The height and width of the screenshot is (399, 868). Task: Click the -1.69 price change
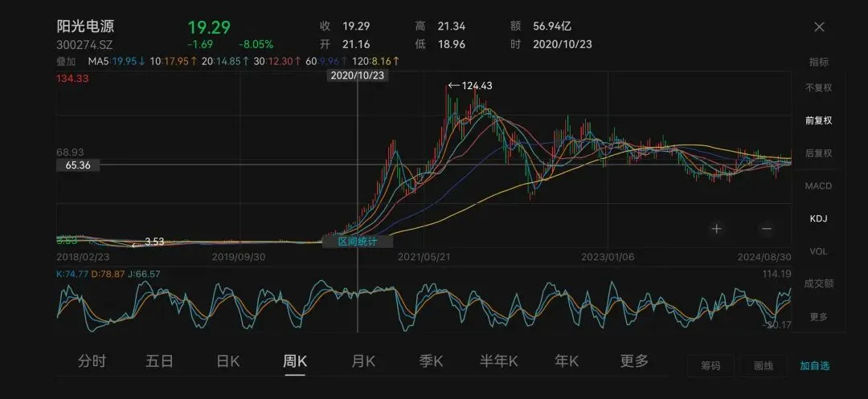201,44
